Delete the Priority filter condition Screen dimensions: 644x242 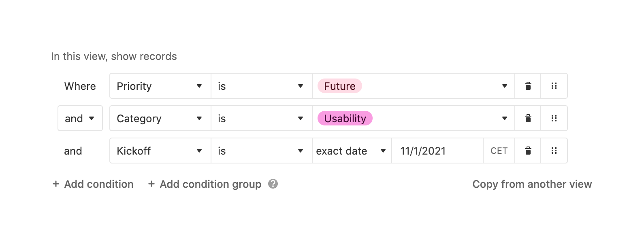pos(528,86)
